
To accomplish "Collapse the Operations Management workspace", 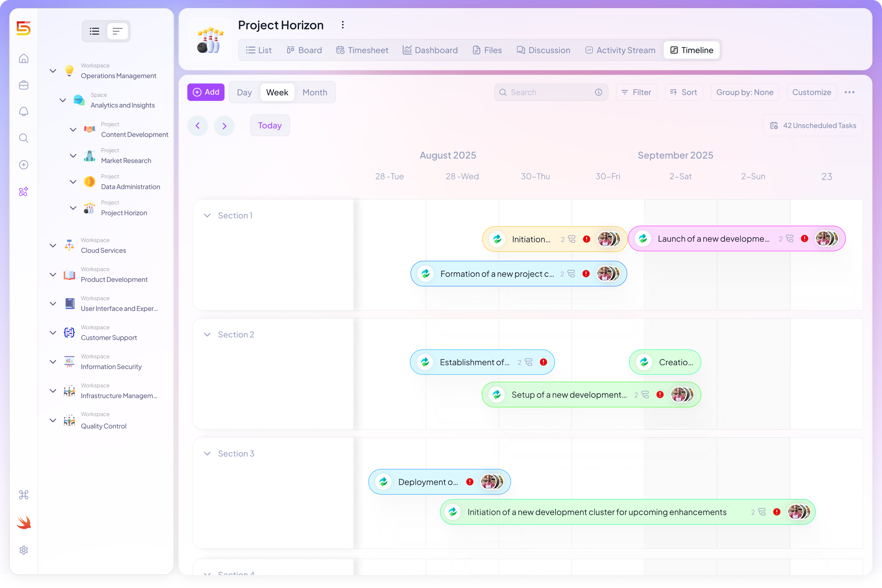I will tap(53, 70).
